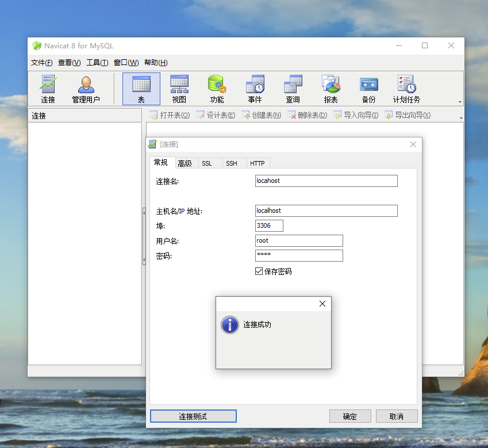Switch to 视图 (View) objects icon

179,89
